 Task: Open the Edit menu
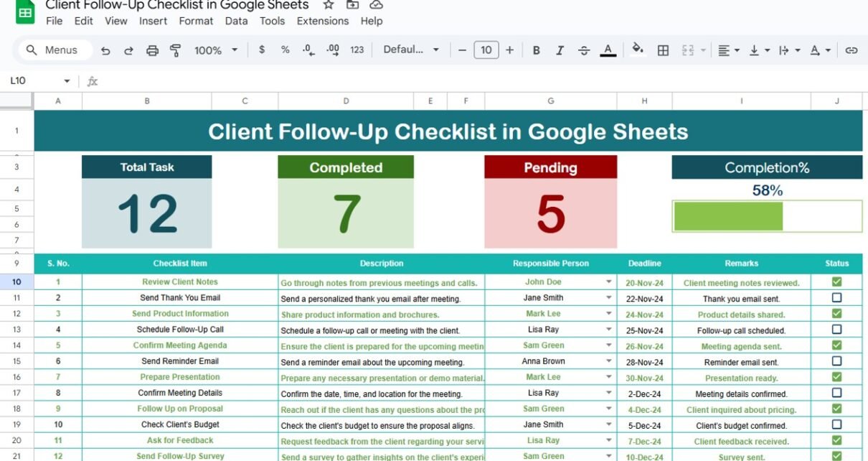pos(84,21)
